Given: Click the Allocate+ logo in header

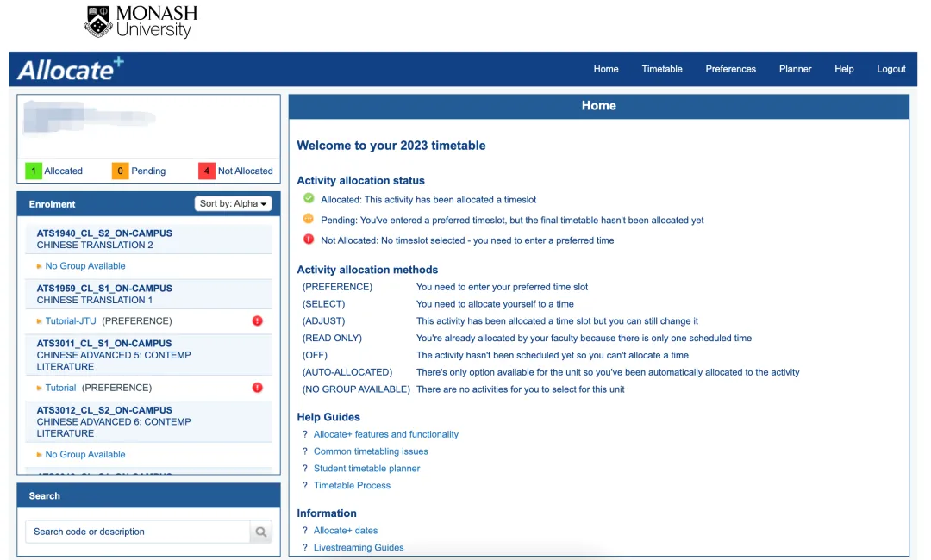Looking at the screenshot, I should [70, 69].
